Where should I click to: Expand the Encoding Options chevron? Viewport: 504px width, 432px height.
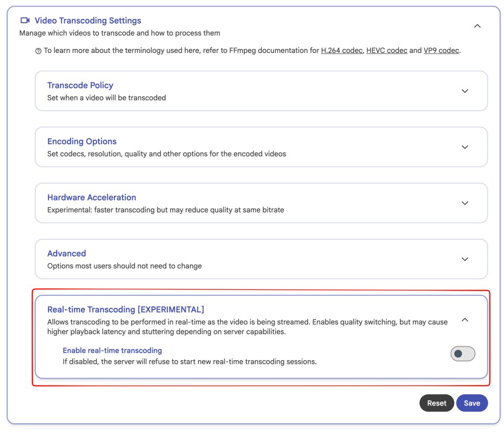click(x=465, y=147)
